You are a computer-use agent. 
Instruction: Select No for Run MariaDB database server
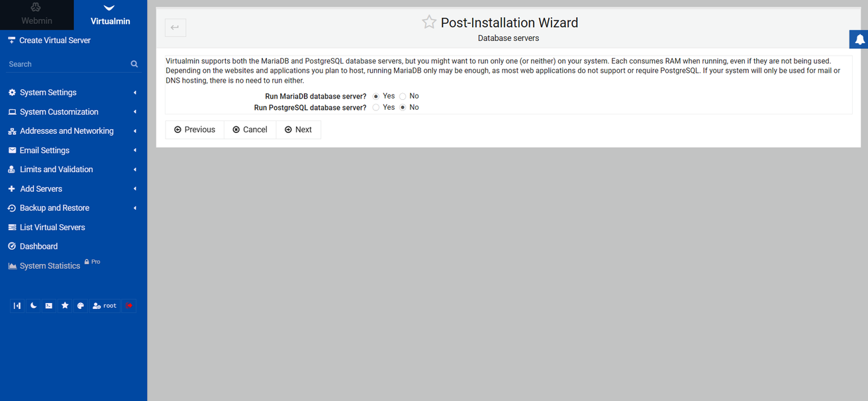point(403,97)
